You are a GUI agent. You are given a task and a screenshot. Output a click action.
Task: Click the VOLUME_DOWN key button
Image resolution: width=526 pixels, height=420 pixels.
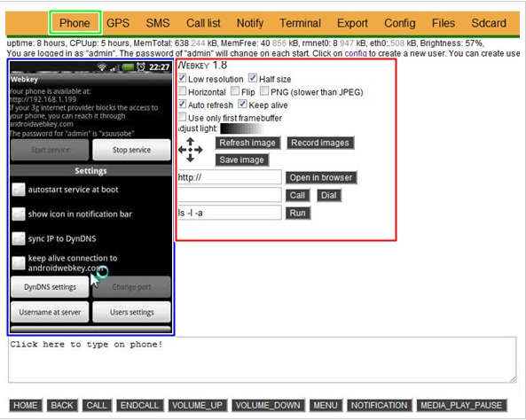pos(268,405)
